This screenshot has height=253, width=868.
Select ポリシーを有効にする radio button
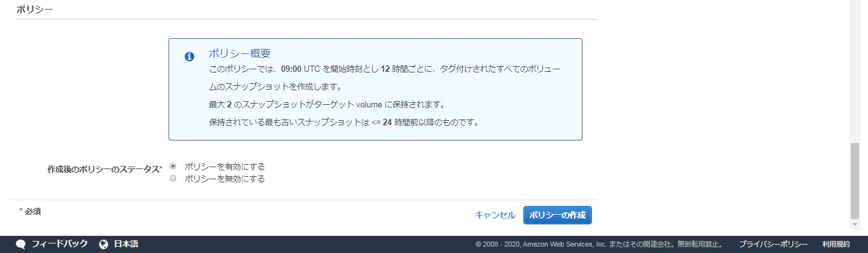(173, 166)
